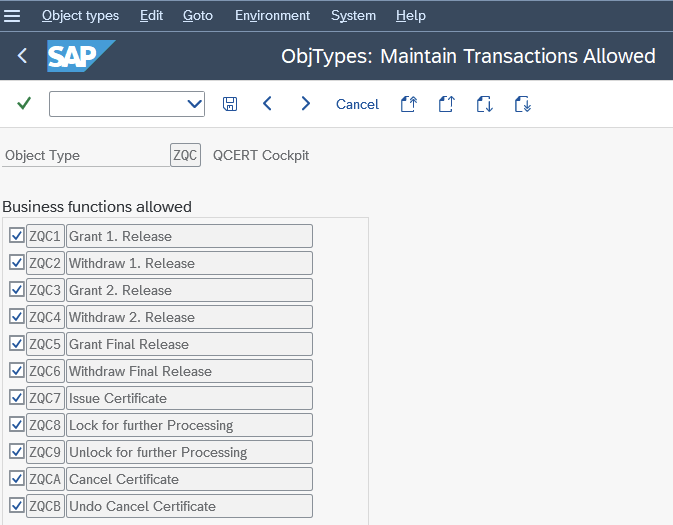Uncheck the ZQC1 Grant 1. Release checkbox
Screen dimensions: 673x525
click(16, 236)
